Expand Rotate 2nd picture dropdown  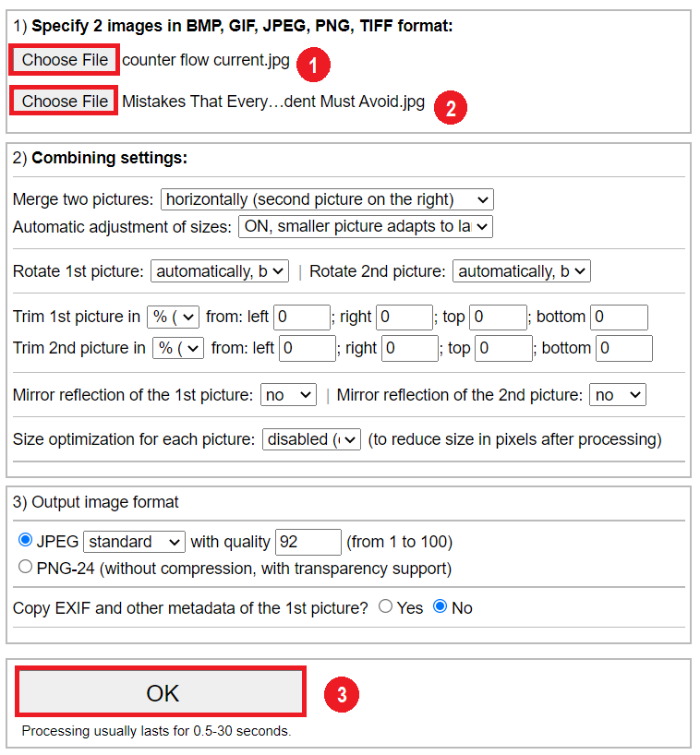coord(521,271)
